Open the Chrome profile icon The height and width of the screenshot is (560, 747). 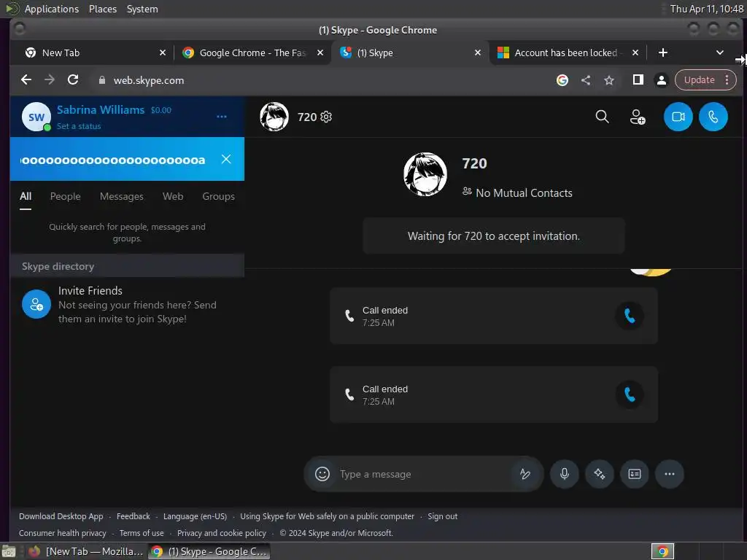(661, 80)
